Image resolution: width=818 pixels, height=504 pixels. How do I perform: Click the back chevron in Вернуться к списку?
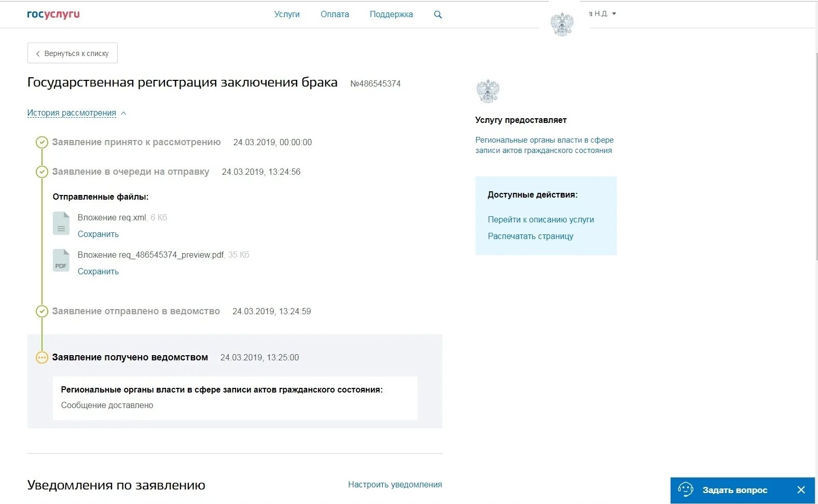click(38, 53)
